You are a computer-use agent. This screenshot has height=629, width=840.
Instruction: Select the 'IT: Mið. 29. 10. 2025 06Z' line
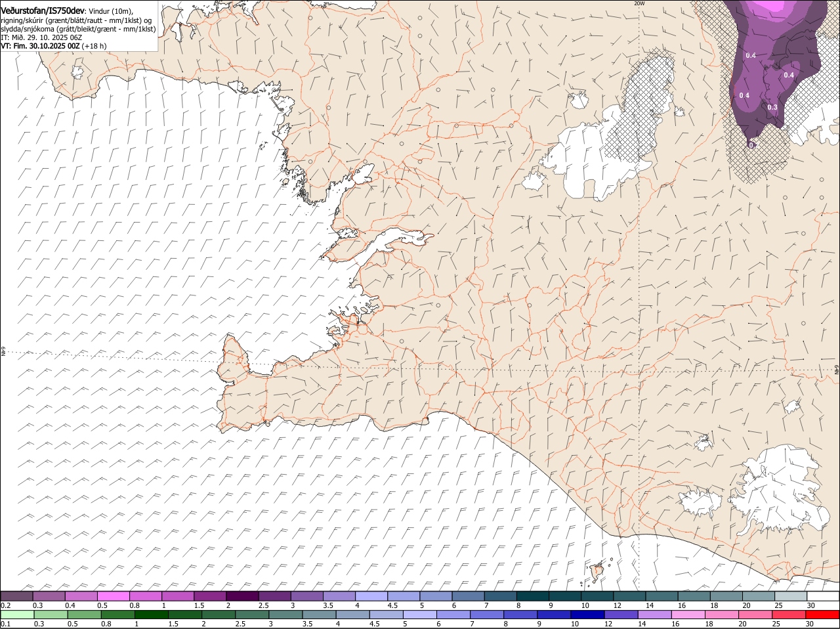pos(41,37)
